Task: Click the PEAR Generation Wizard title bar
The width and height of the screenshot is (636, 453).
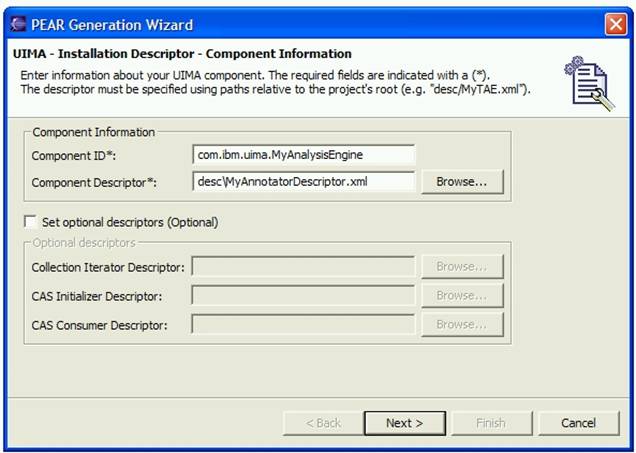Action: (300, 24)
